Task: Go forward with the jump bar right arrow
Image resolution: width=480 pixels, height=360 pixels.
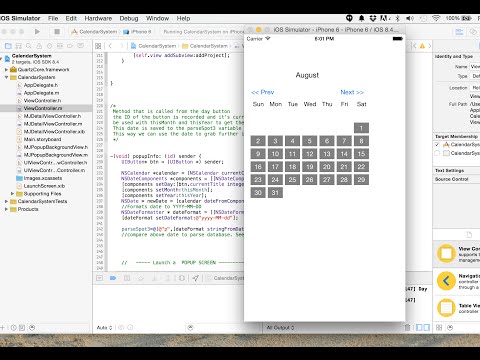Action: point(122,46)
